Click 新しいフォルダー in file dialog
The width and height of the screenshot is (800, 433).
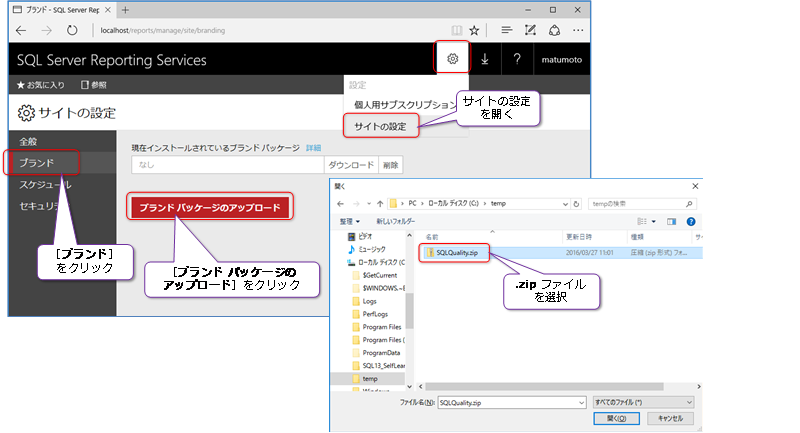click(x=395, y=221)
